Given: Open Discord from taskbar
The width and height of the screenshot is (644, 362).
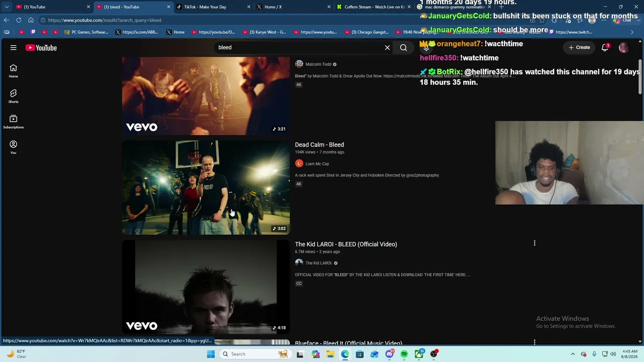Looking at the screenshot, I should tap(389, 354).
